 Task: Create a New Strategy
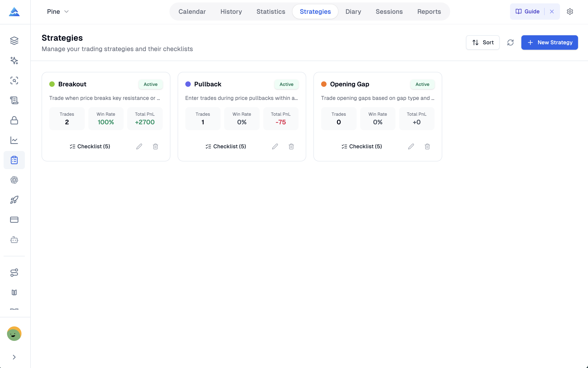point(549,42)
